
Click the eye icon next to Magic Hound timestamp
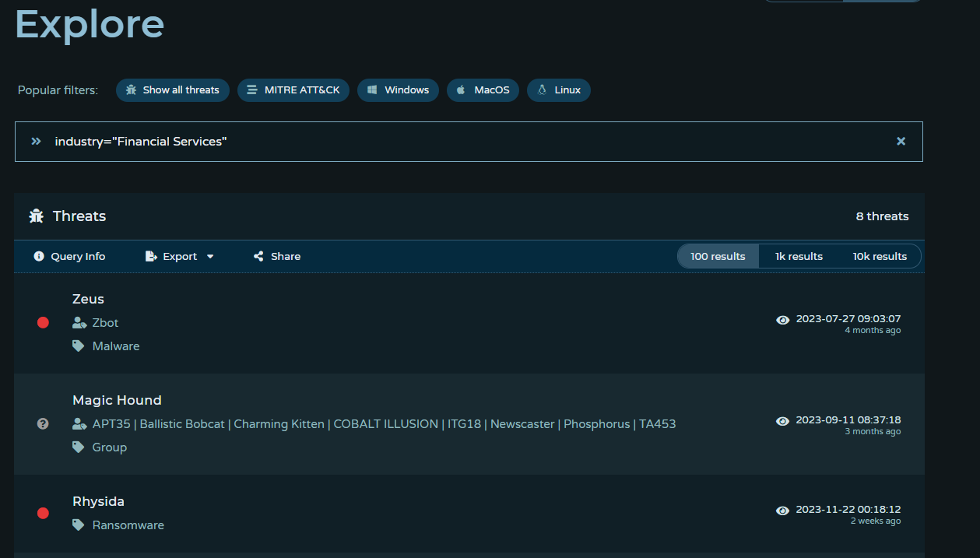tap(783, 421)
